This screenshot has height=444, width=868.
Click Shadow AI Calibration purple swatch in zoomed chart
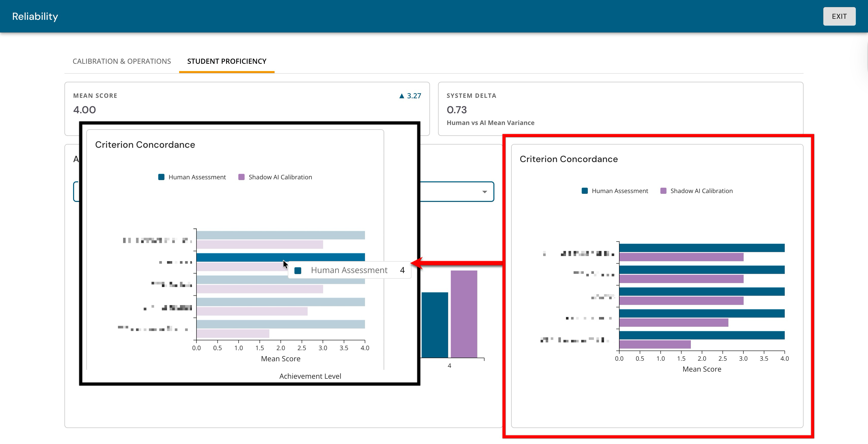point(241,177)
